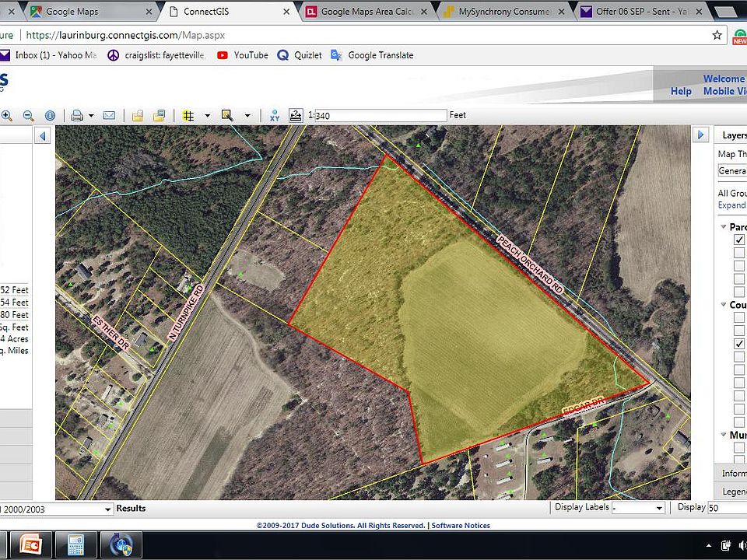
Task: Click the map scale input field
Action: coord(380,115)
